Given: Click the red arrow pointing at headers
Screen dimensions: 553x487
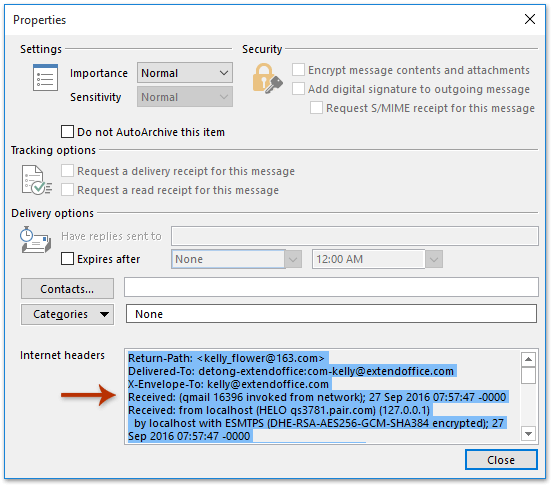Looking at the screenshot, I should click(x=88, y=395).
